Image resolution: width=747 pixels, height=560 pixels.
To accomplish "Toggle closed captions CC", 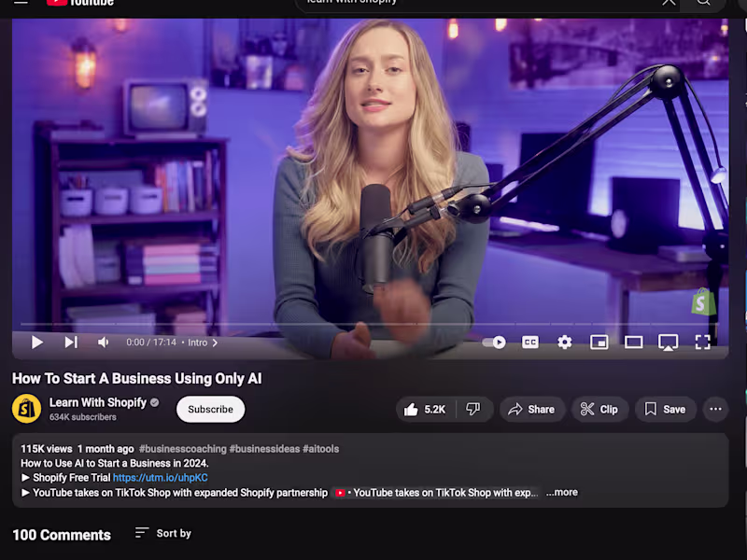I will click(x=530, y=342).
